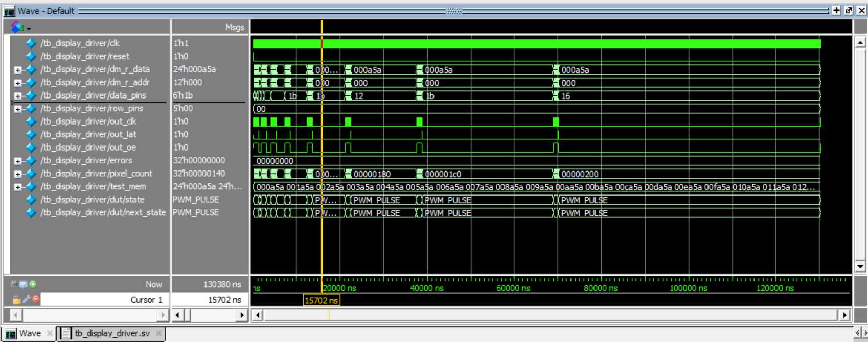Screen dimensions: 868x342
Task: Click the zoom/add plus icon in title bar
Action: click(836, 11)
